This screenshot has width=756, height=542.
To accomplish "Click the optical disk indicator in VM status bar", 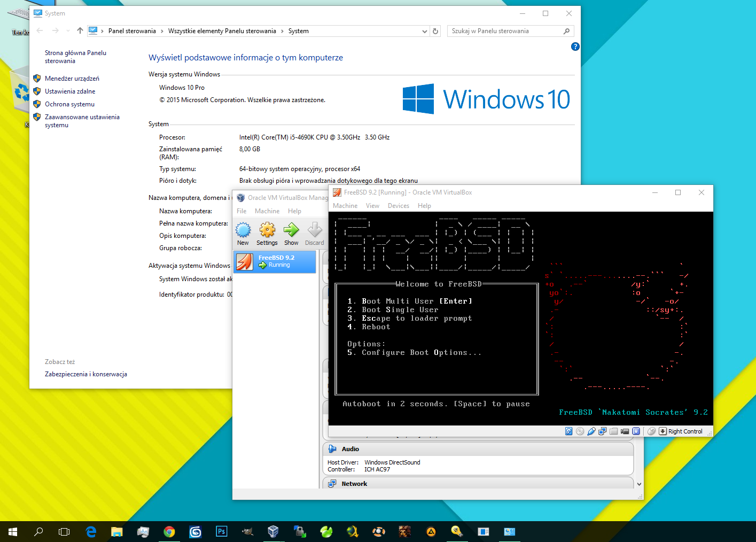I will (x=580, y=431).
